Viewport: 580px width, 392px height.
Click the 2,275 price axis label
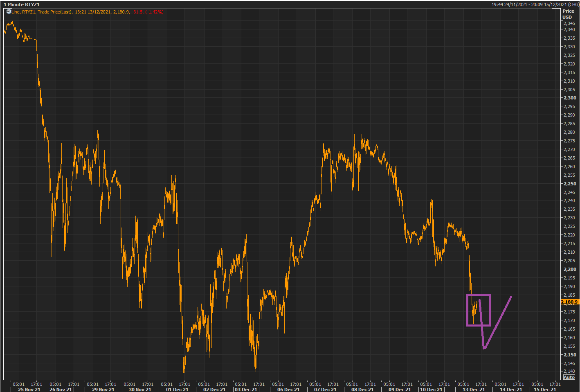(x=569, y=141)
